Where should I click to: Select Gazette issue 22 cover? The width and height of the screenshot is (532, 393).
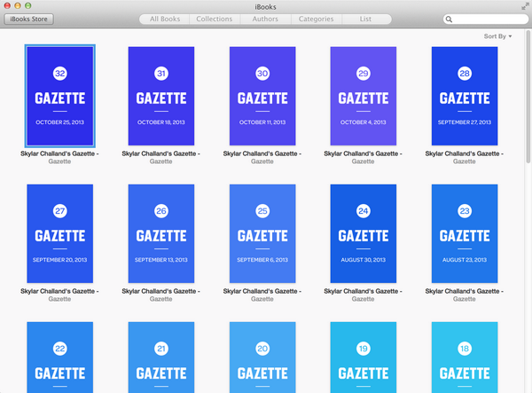60,358
